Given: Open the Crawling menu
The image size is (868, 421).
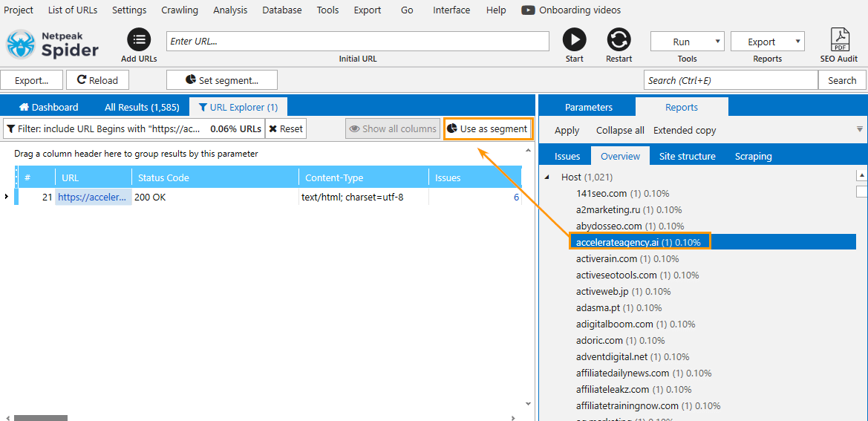Looking at the screenshot, I should pos(180,10).
